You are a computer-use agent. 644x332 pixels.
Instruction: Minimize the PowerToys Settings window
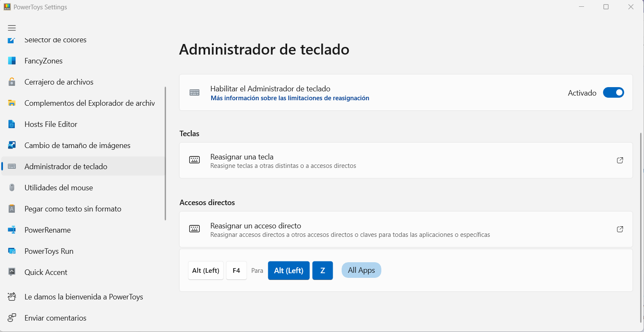pos(582,7)
